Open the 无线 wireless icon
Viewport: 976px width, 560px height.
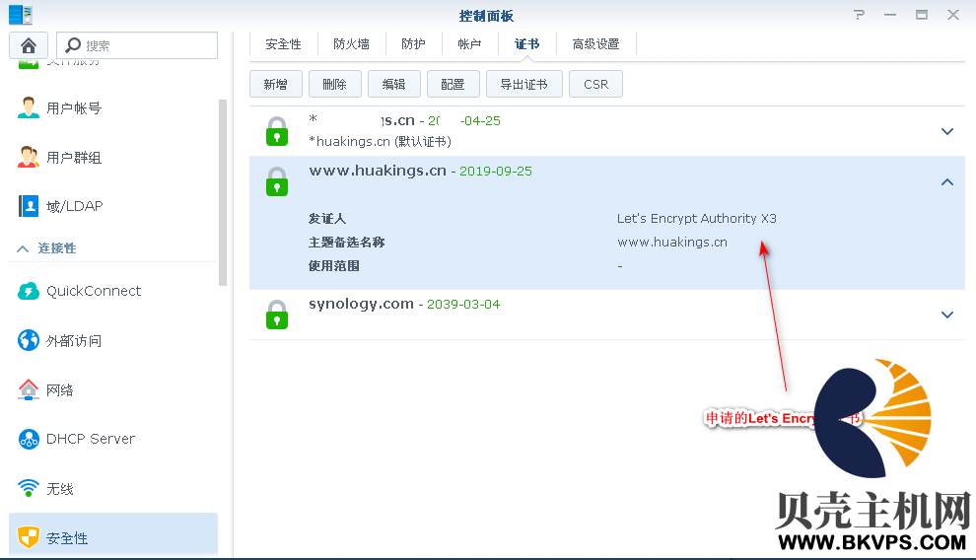click(x=28, y=488)
